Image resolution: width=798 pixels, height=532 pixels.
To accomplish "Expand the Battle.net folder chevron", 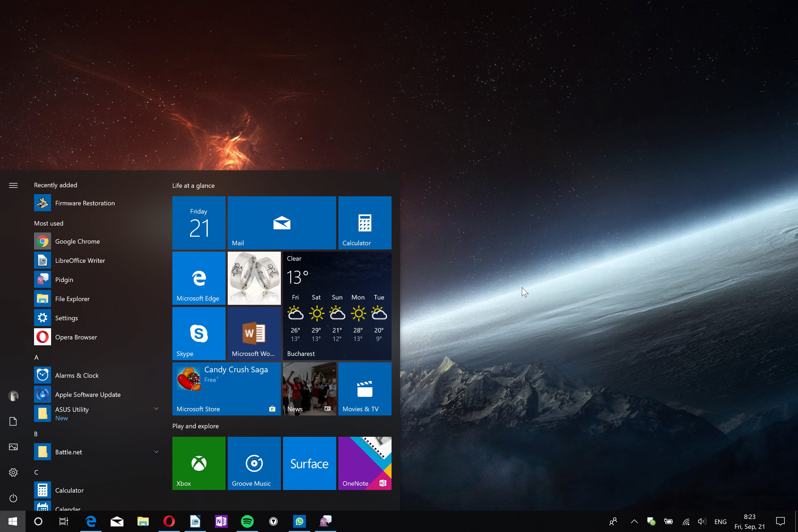I will [x=156, y=452].
